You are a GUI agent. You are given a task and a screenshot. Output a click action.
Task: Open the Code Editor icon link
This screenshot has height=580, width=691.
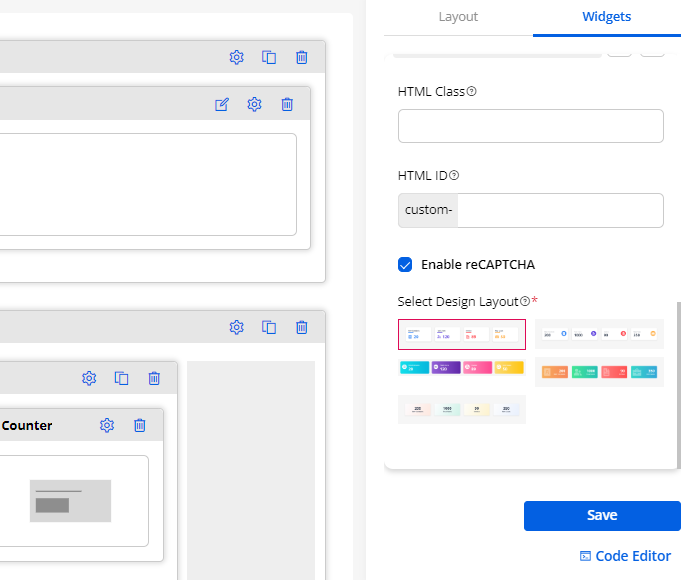coord(586,556)
